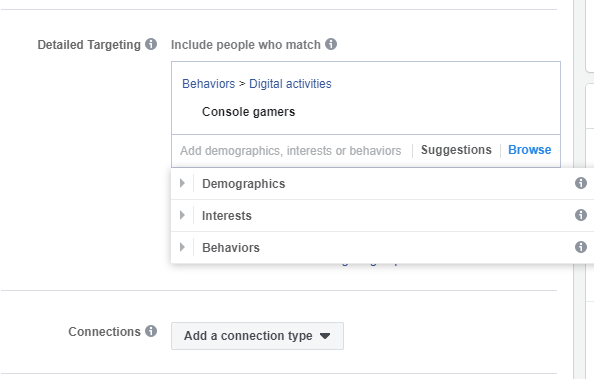Viewport: 594px width, 379px height.
Task: Click the Behaviors breadcrumb link
Action: tap(208, 84)
